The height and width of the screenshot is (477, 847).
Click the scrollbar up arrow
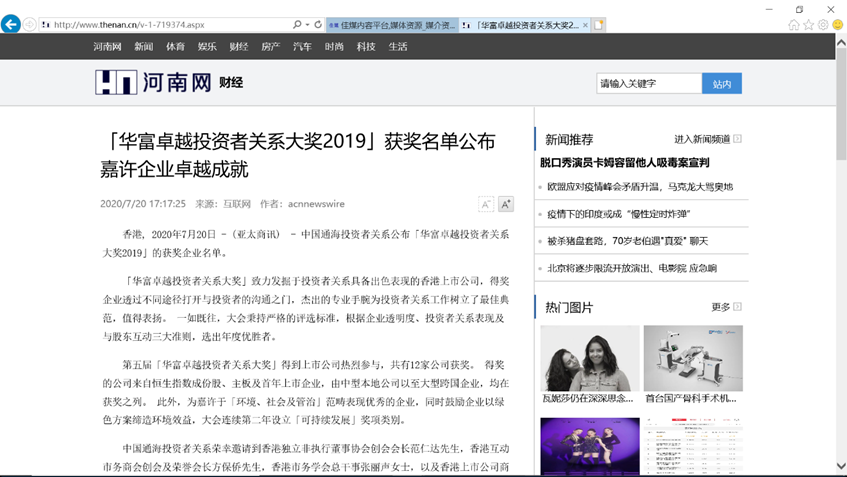(x=842, y=42)
